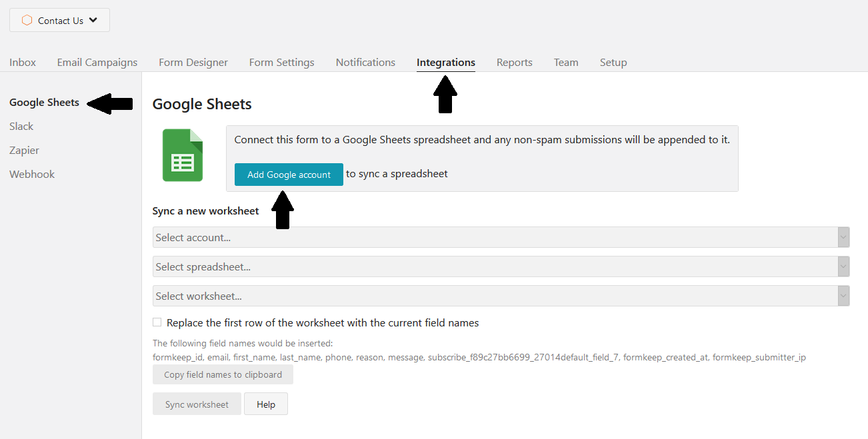Click the orange hexagon icon beside Contact Us
The height and width of the screenshot is (439, 868).
click(x=27, y=20)
